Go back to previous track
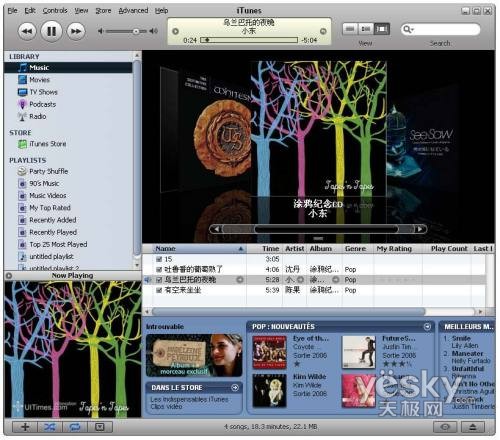The height and width of the screenshot is (440, 500). coord(27,31)
